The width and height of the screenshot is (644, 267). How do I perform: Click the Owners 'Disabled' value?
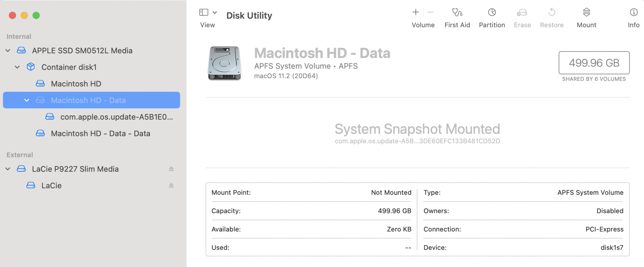(x=610, y=211)
